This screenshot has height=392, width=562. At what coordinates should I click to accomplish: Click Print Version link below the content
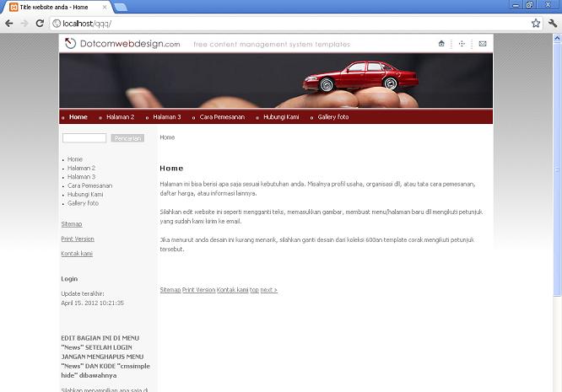pos(198,290)
